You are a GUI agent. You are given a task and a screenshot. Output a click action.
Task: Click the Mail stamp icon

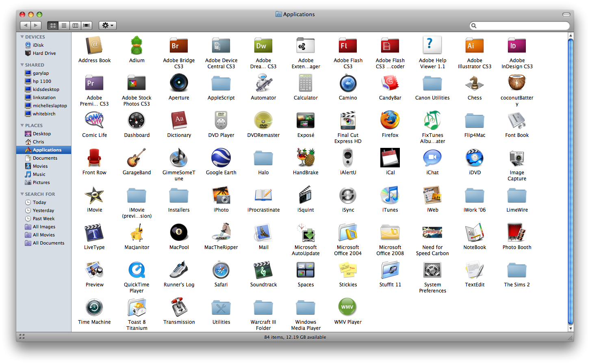pyautogui.click(x=263, y=232)
